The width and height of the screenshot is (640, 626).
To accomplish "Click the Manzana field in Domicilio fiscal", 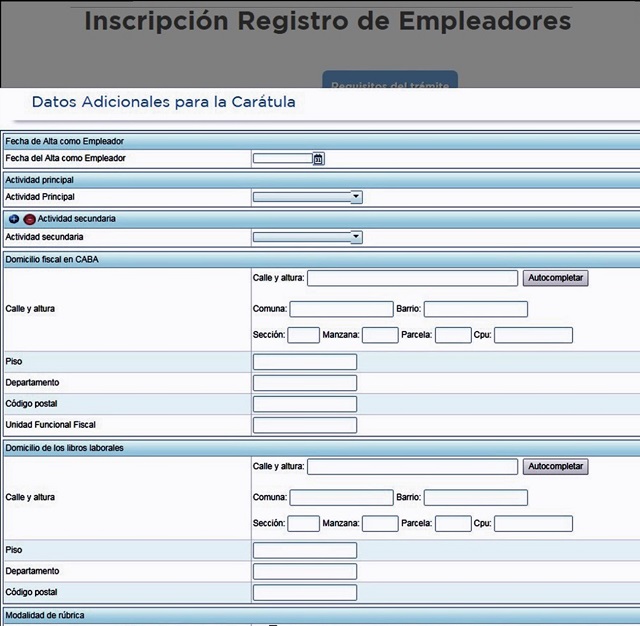I will (379, 335).
